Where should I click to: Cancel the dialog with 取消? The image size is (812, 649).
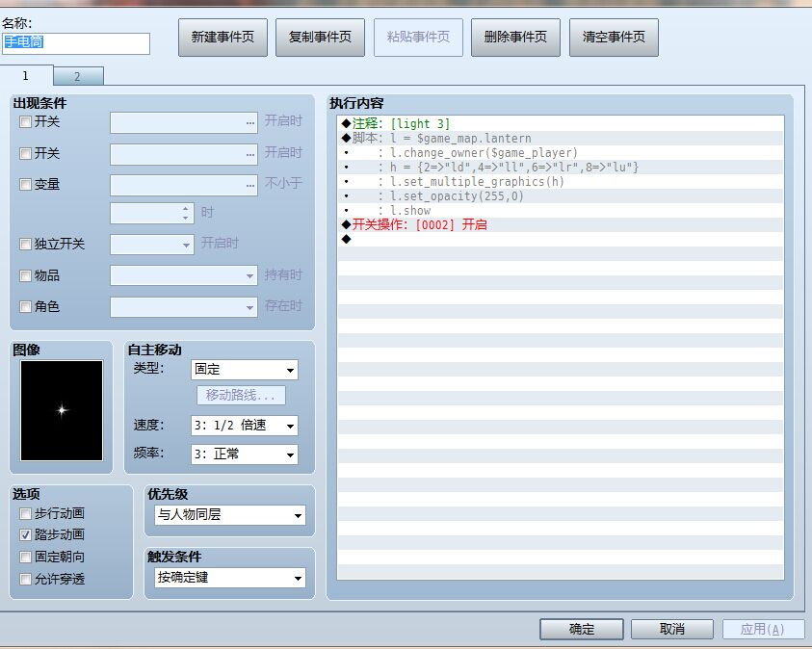click(672, 630)
